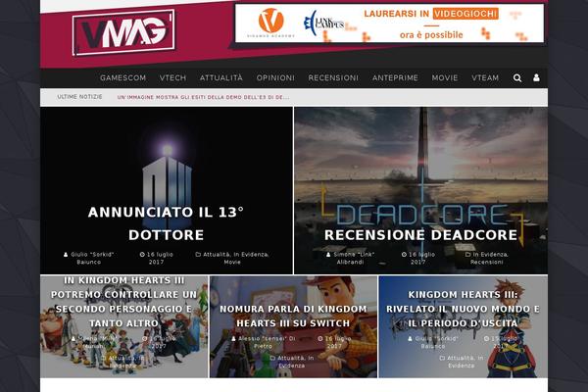This screenshot has width=588, height=392.
Task: Open Nomura parla di Kingdom Hearts III article
Action: pyautogui.click(x=293, y=316)
